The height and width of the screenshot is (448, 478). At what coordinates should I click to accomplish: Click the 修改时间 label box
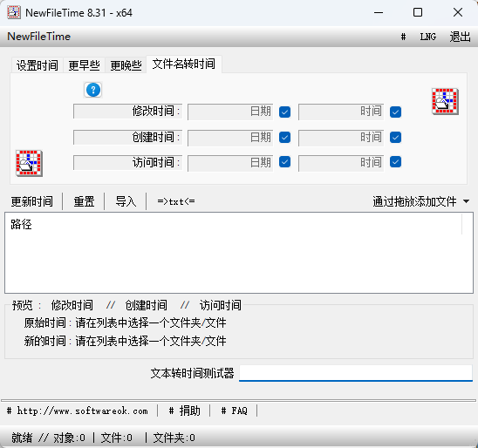[127, 112]
